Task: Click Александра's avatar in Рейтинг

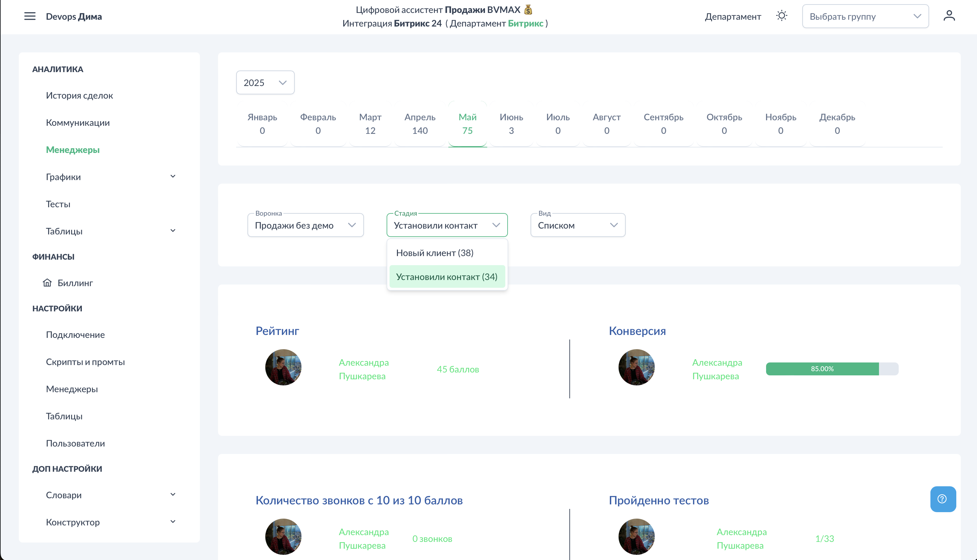Action: (x=283, y=367)
